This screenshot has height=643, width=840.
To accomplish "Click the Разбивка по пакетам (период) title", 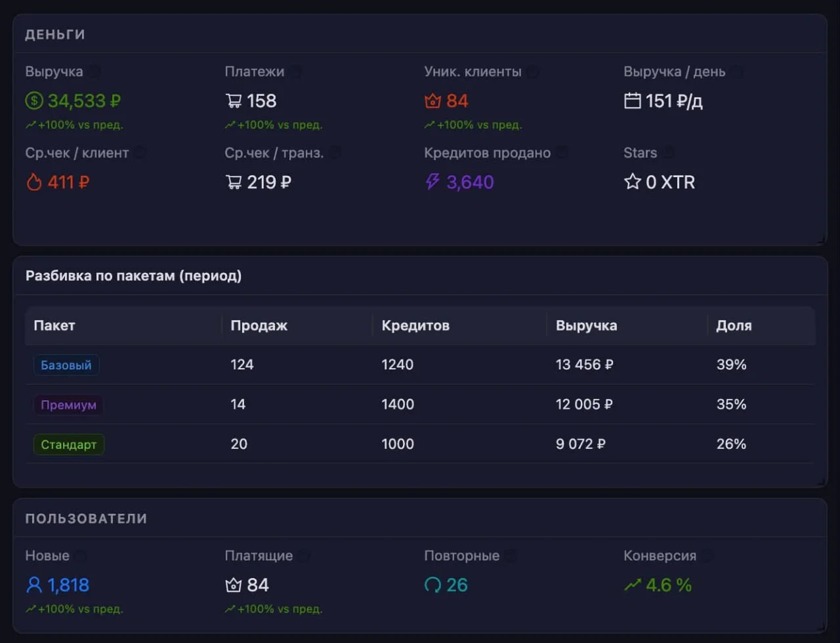I will click(x=133, y=276).
